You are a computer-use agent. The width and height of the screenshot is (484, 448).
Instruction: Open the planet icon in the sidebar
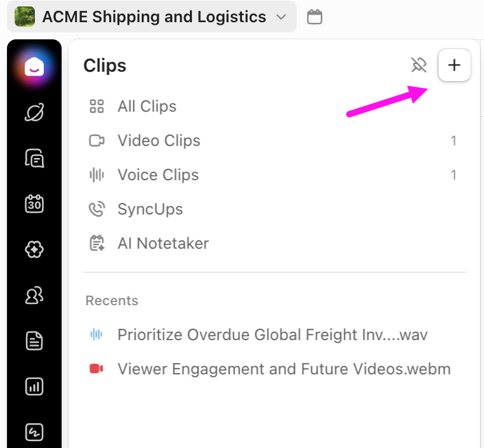(x=34, y=113)
